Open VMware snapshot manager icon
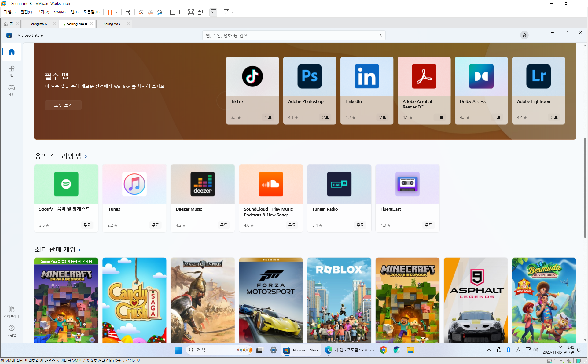 [160, 12]
